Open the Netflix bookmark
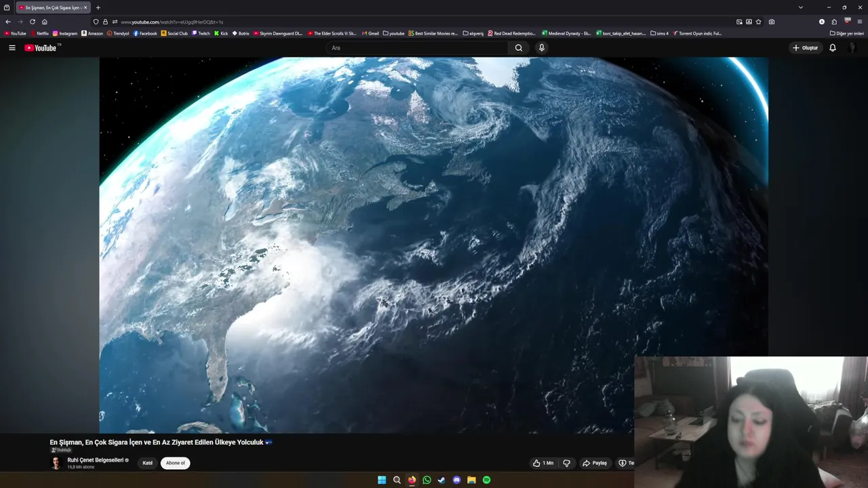This screenshot has width=868, height=488. coord(40,33)
